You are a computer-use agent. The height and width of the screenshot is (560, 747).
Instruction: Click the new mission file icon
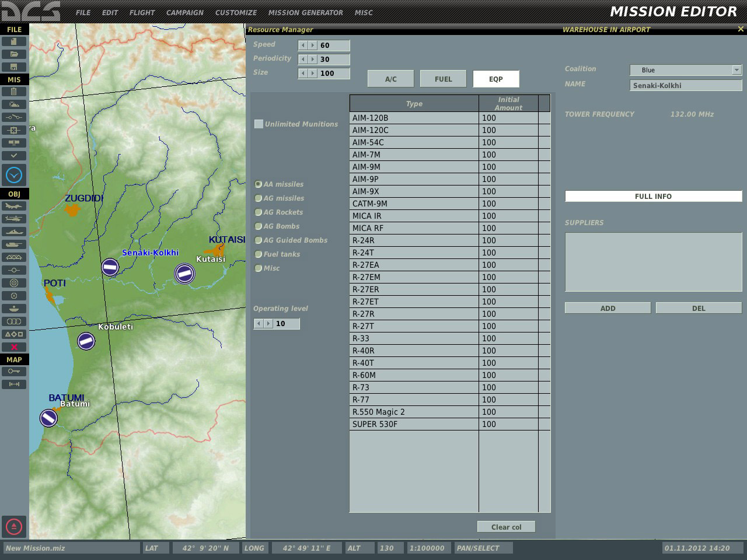(14, 41)
